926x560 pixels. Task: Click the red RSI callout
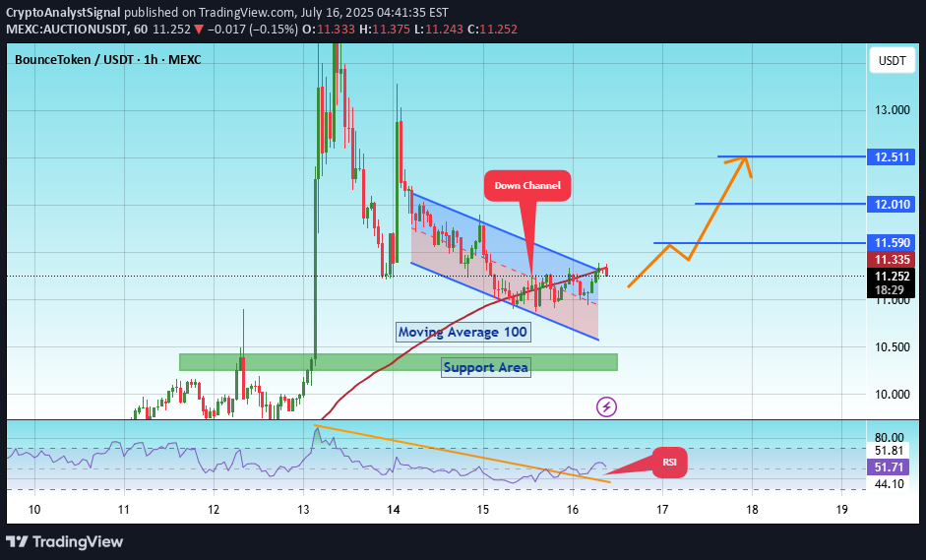[670, 462]
